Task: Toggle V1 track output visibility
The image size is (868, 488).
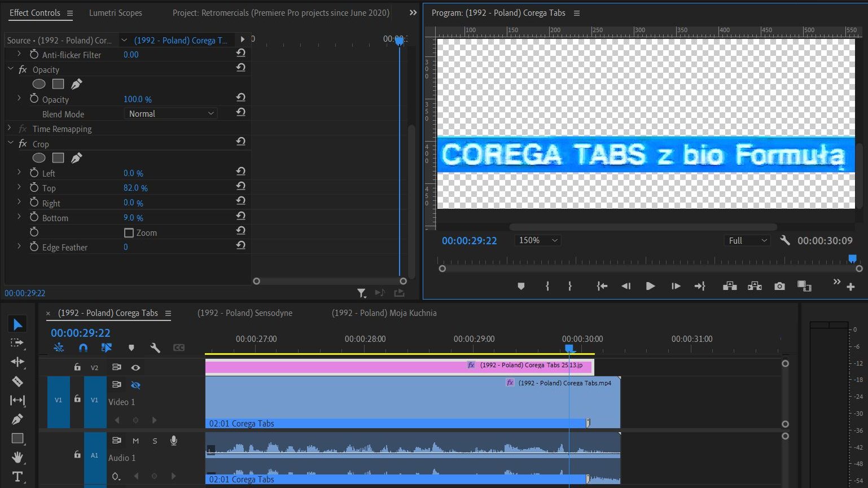Action: 135,385
